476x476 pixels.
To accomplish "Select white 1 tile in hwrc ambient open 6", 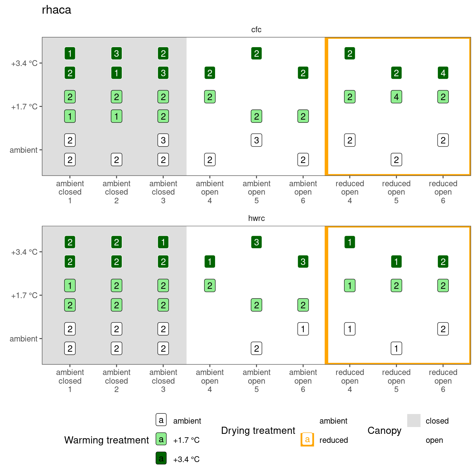I will 303,329.
